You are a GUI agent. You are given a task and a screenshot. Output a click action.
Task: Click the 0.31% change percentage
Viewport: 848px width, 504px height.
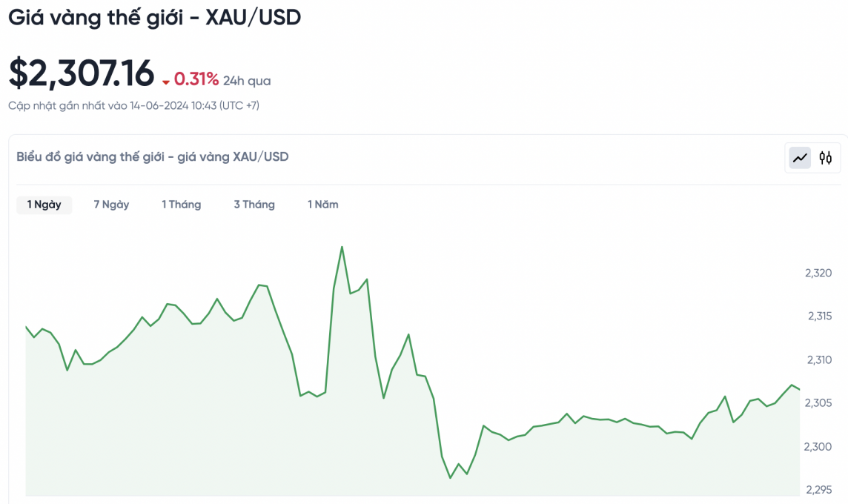coord(196,79)
